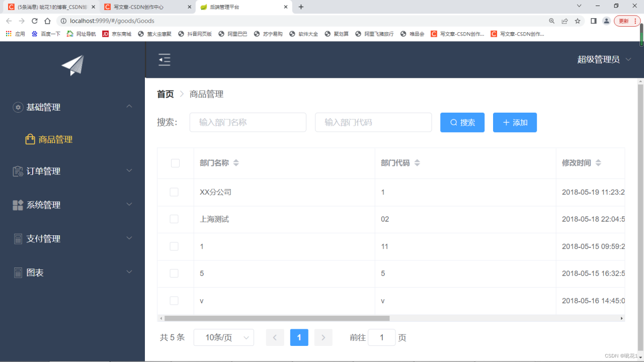Open the 应用 apps bookmark icon

pos(9,34)
